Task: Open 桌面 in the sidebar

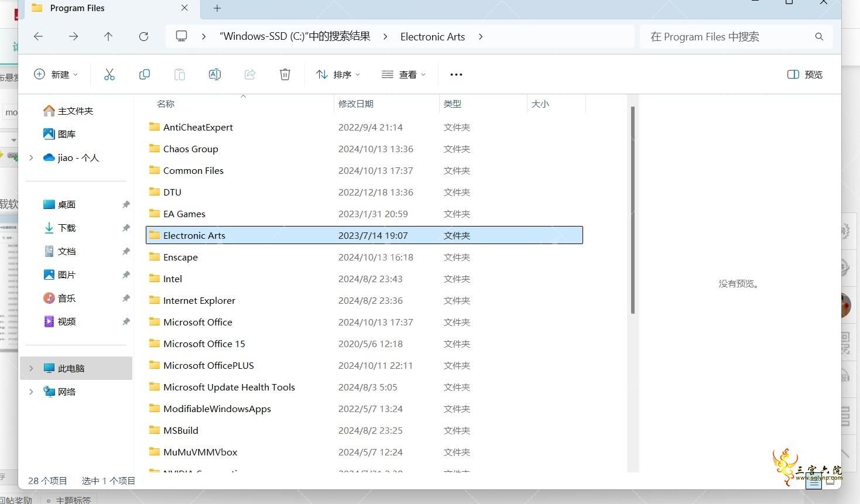Action: (x=60, y=204)
